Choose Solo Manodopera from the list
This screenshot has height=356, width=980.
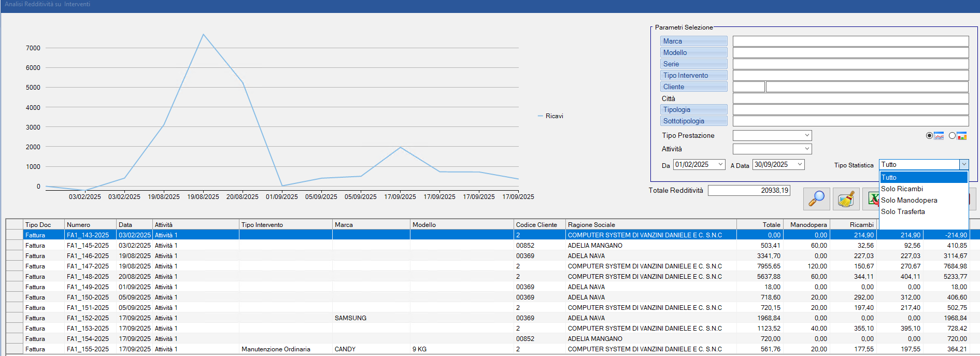point(909,200)
